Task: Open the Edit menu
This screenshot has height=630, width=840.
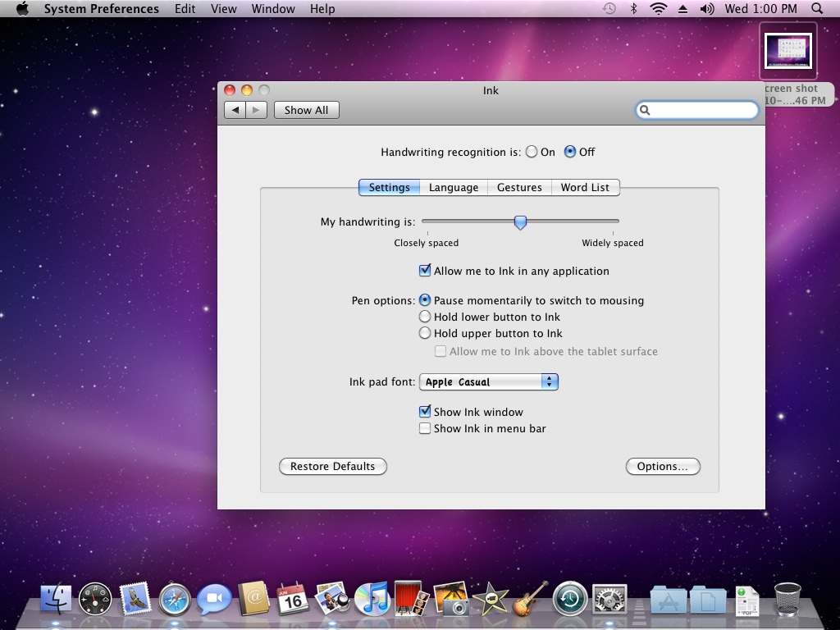Action: point(185,8)
